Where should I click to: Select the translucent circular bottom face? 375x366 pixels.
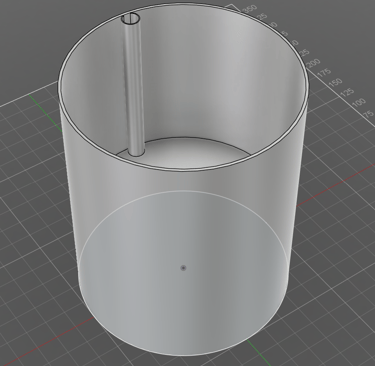coord(183,273)
